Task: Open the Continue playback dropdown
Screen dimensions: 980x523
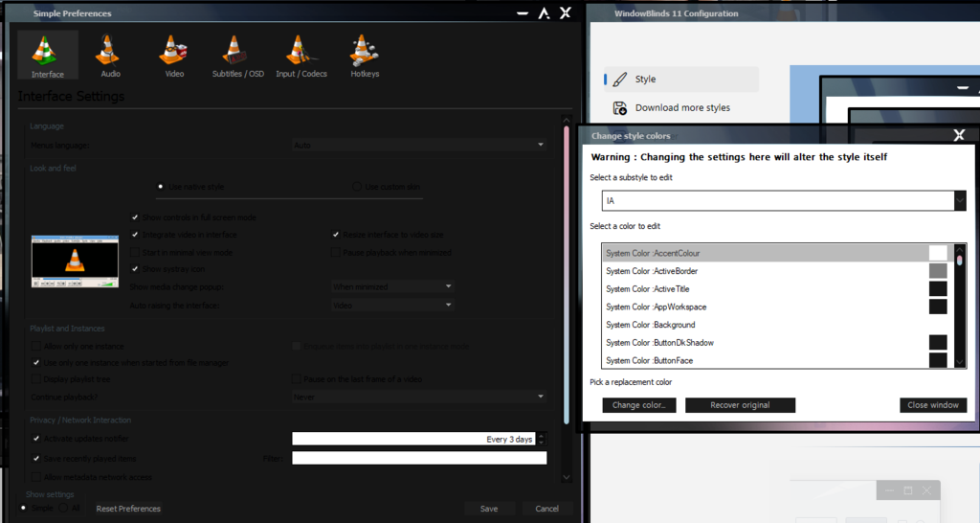Action: [419, 397]
